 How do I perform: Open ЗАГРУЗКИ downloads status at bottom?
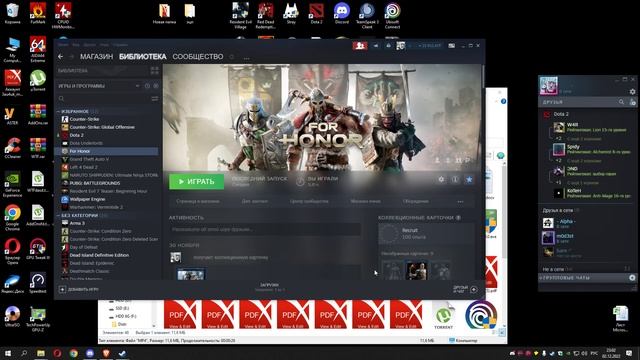pos(269,287)
